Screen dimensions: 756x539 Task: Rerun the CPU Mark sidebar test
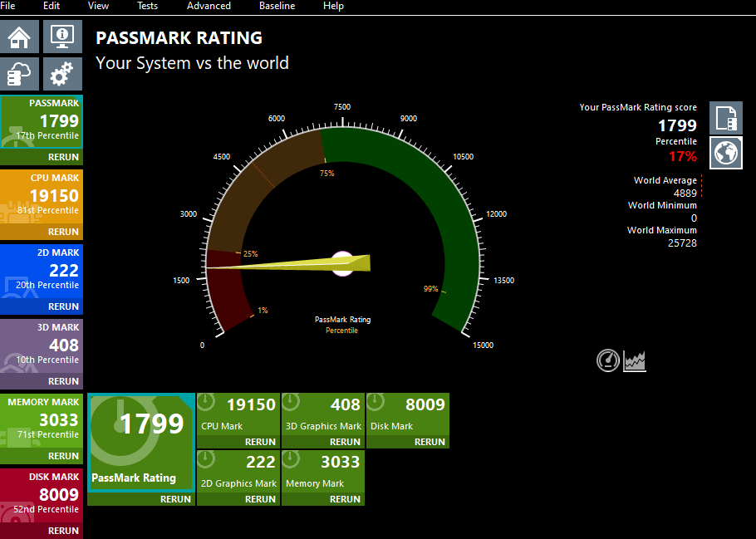tap(63, 232)
